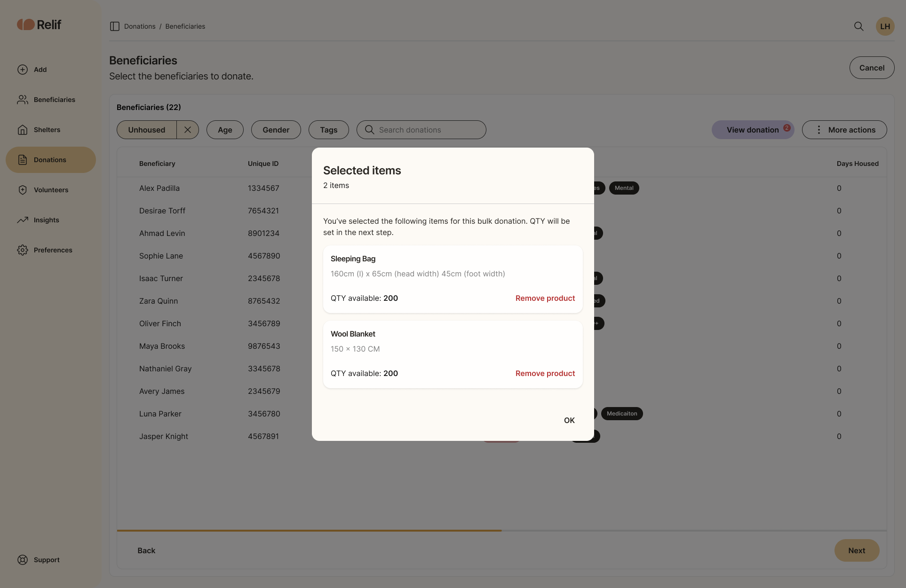Click the Volunteers shield icon

tap(23, 190)
